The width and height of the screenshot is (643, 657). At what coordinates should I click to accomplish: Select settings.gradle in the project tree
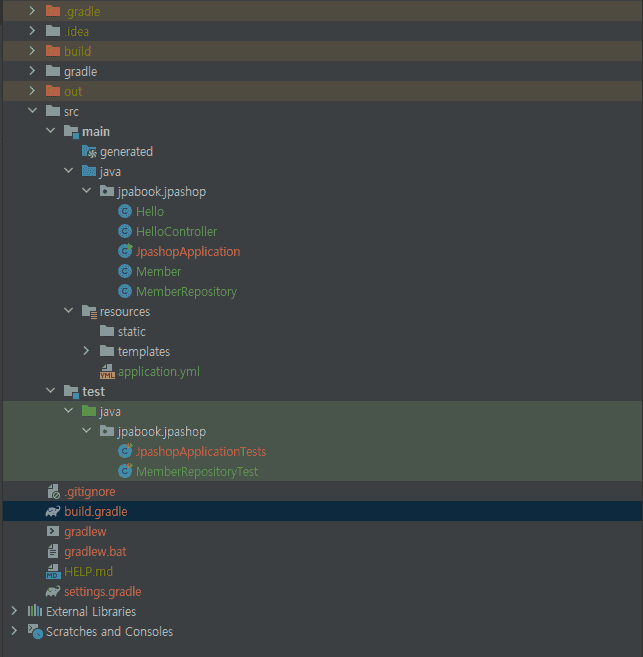coord(103,591)
